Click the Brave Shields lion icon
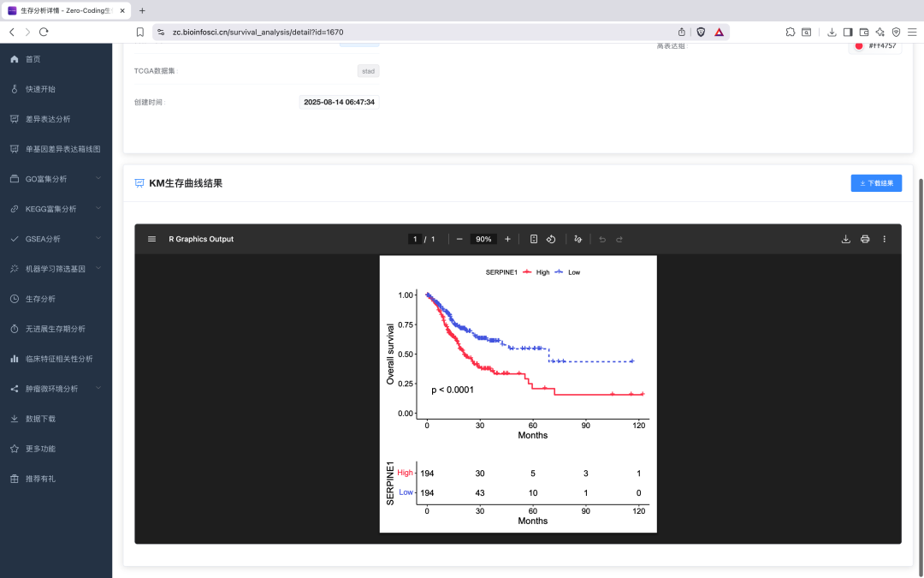The width and height of the screenshot is (924, 578). click(x=701, y=32)
